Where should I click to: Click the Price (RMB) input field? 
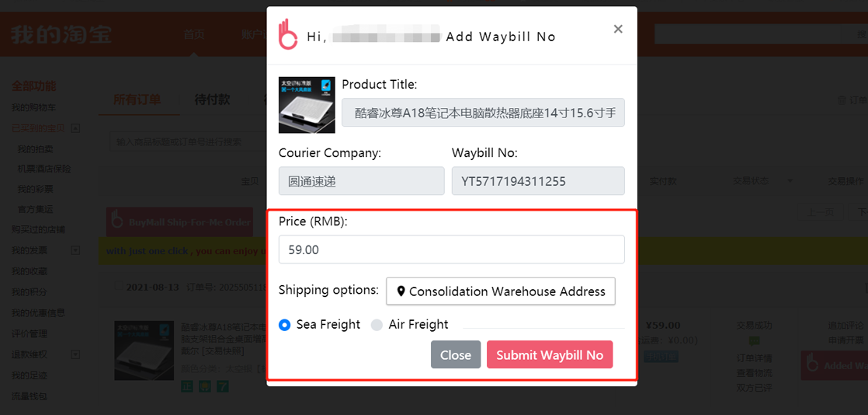(x=452, y=249)
